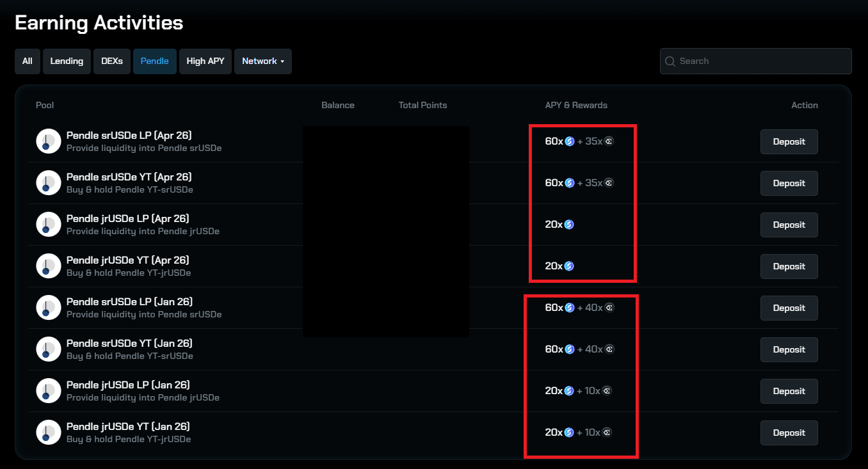Click the Pendle srUSDe LP (Jan 26) pool icon
Image resolution: width=868 pixels, height=469 pixels.
coord(48,308)
